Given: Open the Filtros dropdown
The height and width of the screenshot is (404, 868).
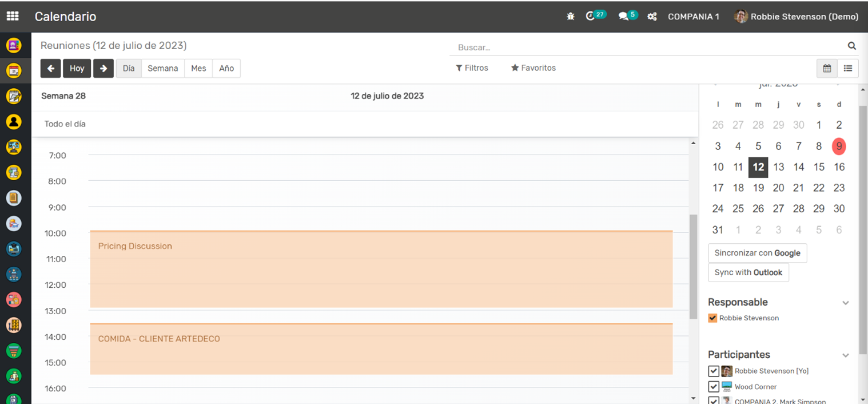Looking at the screenshot, I should point(472,68).
